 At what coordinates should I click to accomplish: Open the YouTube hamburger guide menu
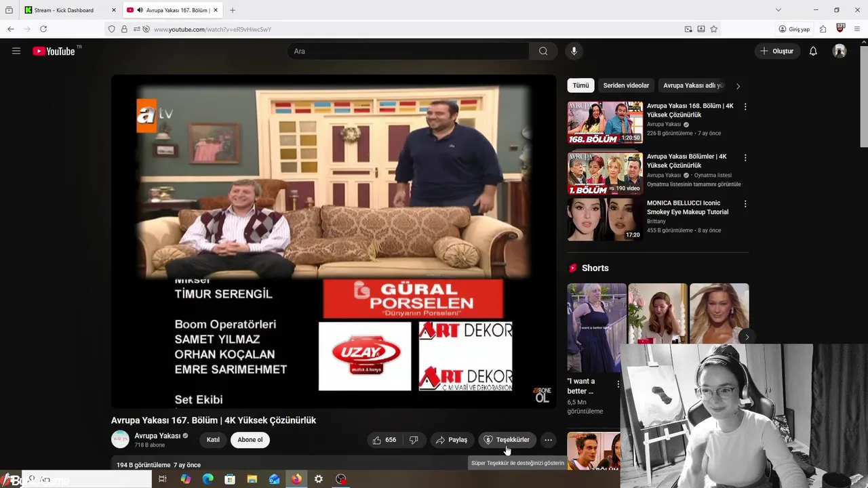click(x=16, y=51)
